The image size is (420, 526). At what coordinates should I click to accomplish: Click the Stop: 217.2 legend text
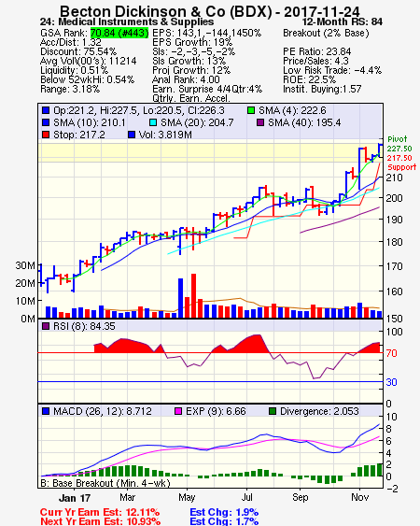coord(79,135)
